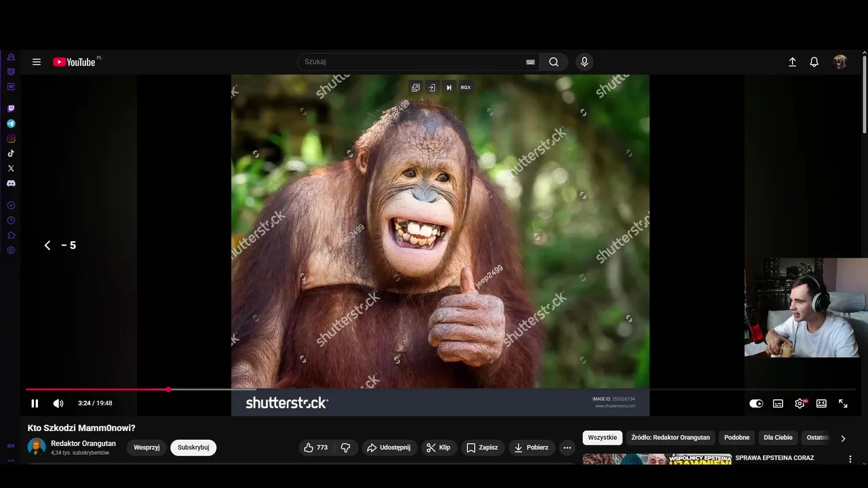This screenshot has height=488, width=868.
Task: Open options for Sprawa Epsteina recommended video
Action: pos(850,460)
